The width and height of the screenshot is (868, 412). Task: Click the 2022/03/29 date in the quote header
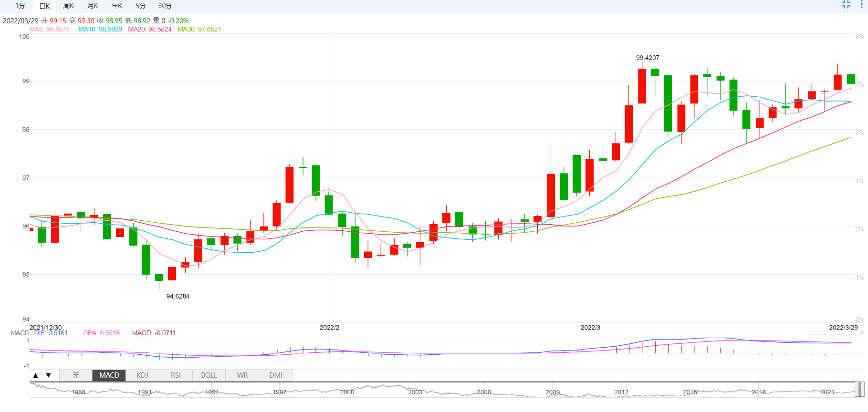point(21,21)
